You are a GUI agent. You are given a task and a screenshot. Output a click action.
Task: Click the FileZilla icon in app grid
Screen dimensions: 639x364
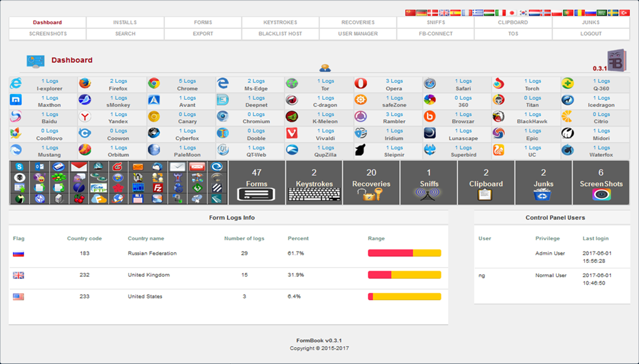(158, 188)
